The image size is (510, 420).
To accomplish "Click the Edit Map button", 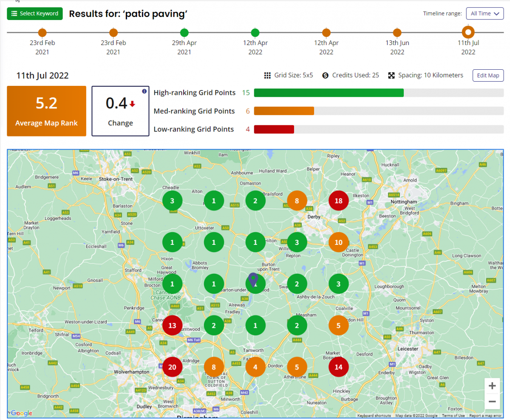I will (488, 75).
